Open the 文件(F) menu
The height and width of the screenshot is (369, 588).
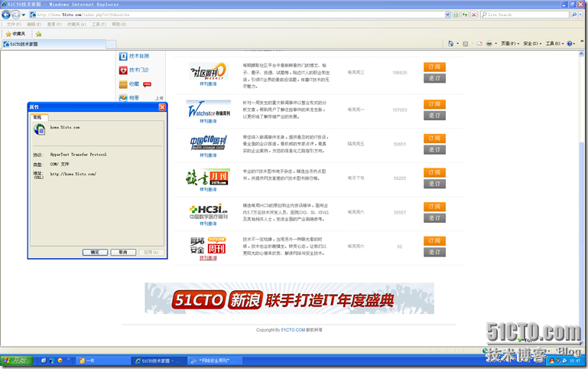click(14, 24)
